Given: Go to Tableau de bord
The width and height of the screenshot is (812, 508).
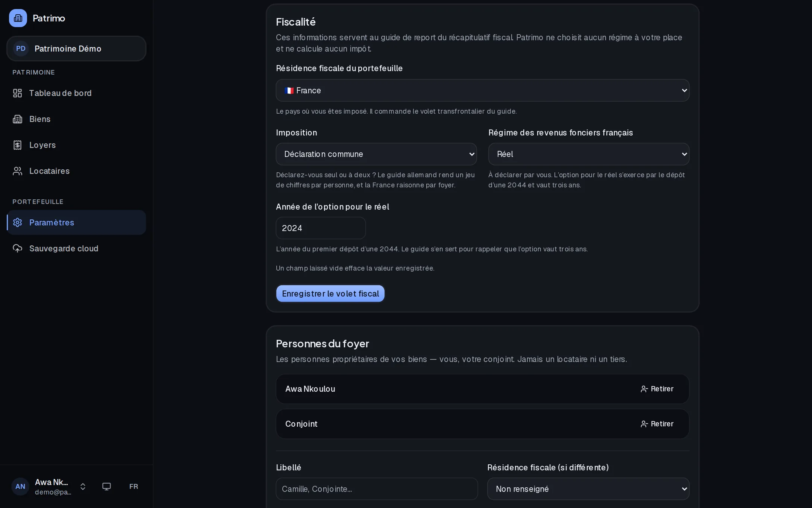Looking at the screenshot, I should tap(76, 93).
